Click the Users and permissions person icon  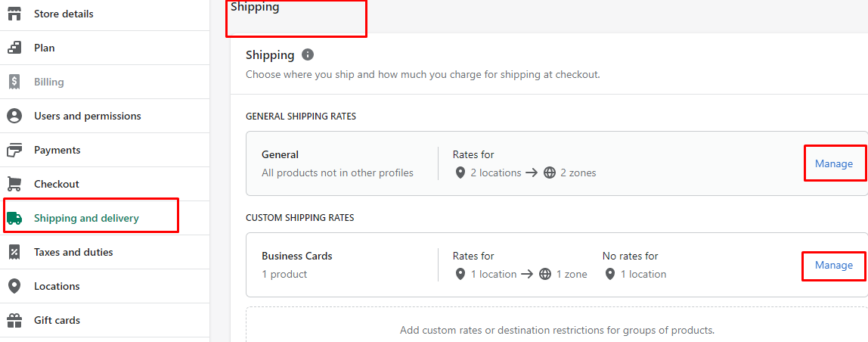tap(14, 116)
